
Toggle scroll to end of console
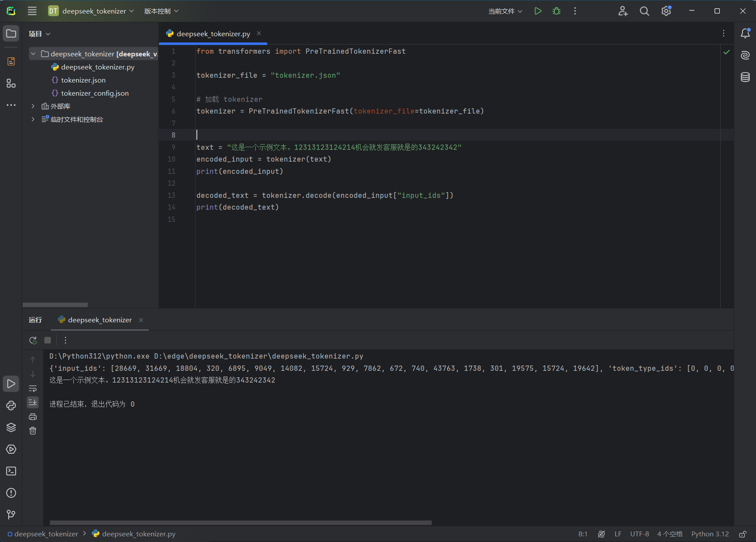[x=33, y=402]
